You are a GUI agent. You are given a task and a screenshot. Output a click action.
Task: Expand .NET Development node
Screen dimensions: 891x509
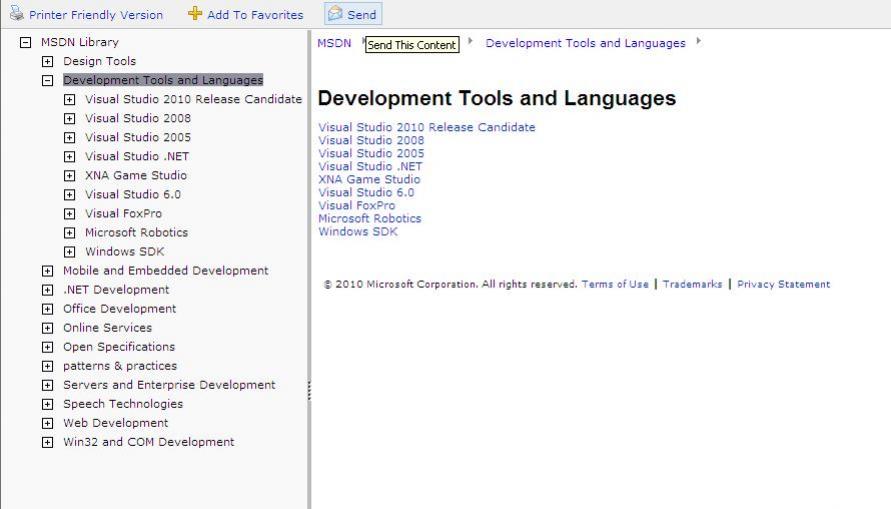coord(48,290)
